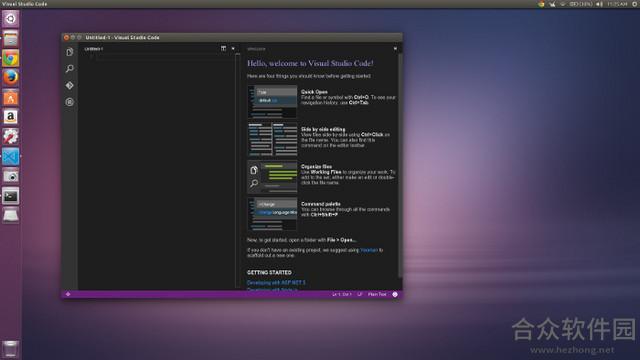
Task: Click the Organize files heading
Action: [317, 167]
